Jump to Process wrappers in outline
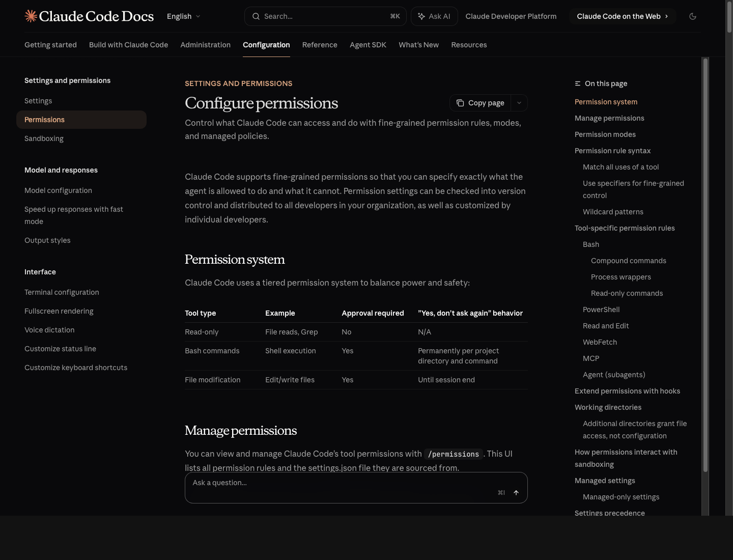Viewport: 733px width, 560px height. point(621,277)
